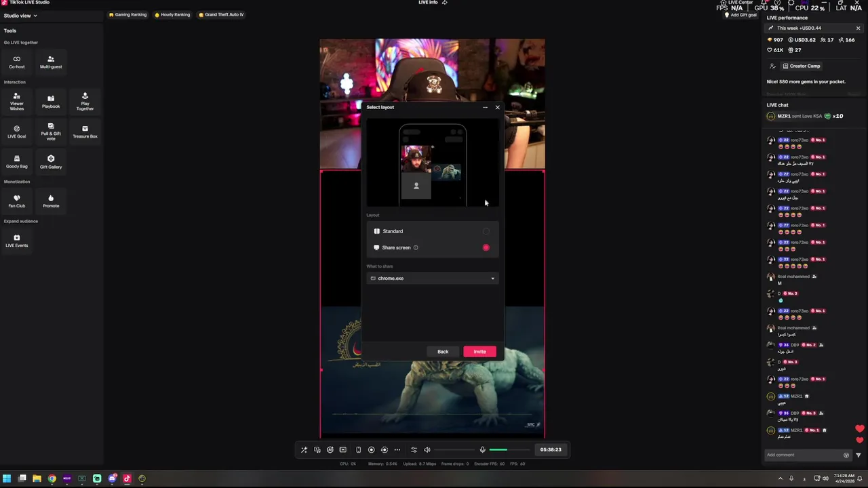Viewport: 868px width, 488px height.
Task: Open the Fan Club tool
Action: pos(17,201)
